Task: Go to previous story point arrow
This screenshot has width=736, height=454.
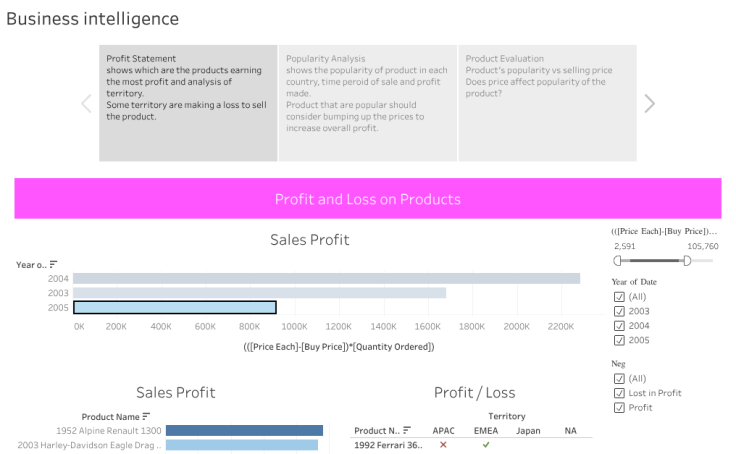Action: tap(86, 103)
